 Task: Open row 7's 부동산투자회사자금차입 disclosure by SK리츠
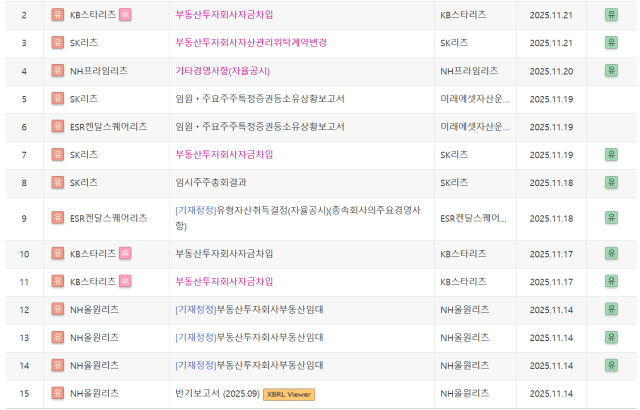tap(224, 155)
